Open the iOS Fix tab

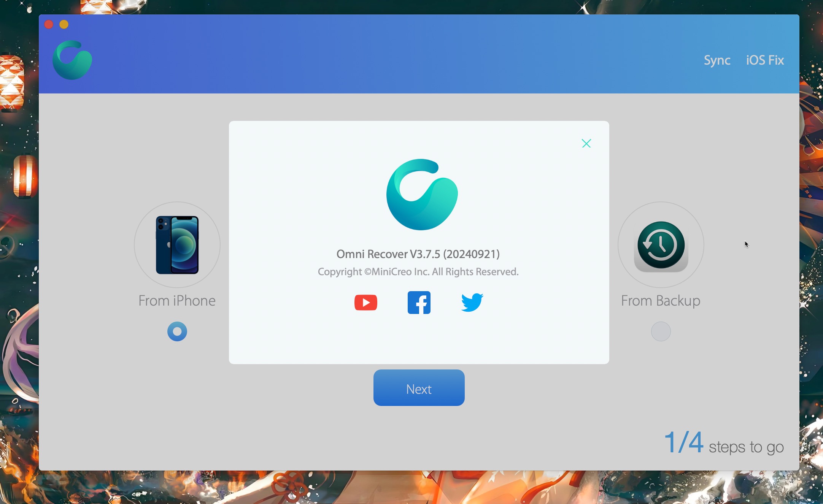tap(765, 60)
